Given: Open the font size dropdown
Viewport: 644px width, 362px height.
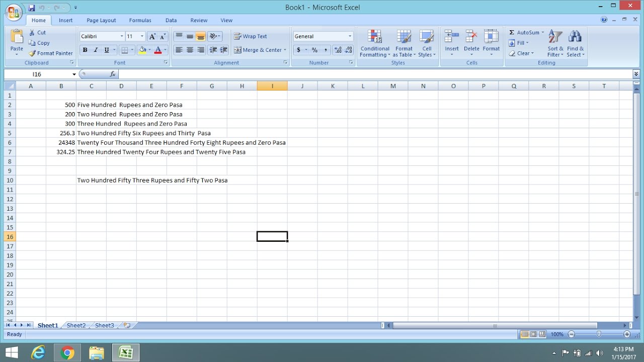Looking at the screenshot, I should point(142,36).
